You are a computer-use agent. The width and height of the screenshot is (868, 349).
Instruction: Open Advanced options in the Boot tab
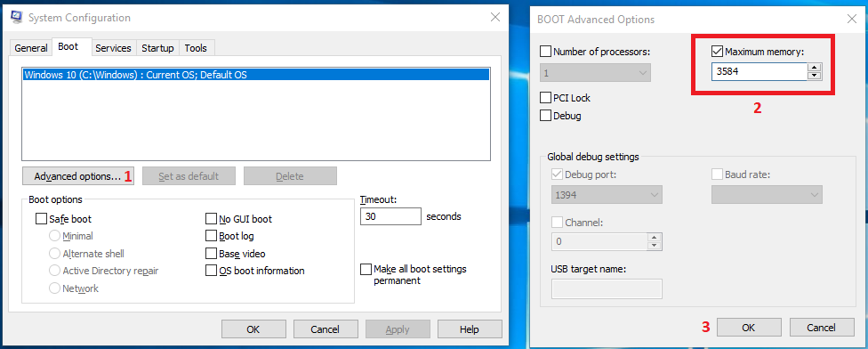[x=78, y=176]
